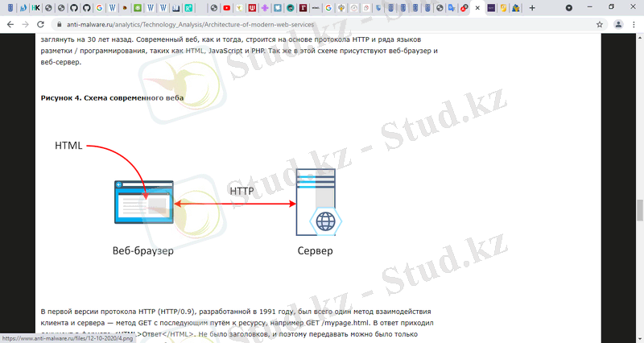Open the coat-of-arms emblem favicon tab

click(341, 8)
